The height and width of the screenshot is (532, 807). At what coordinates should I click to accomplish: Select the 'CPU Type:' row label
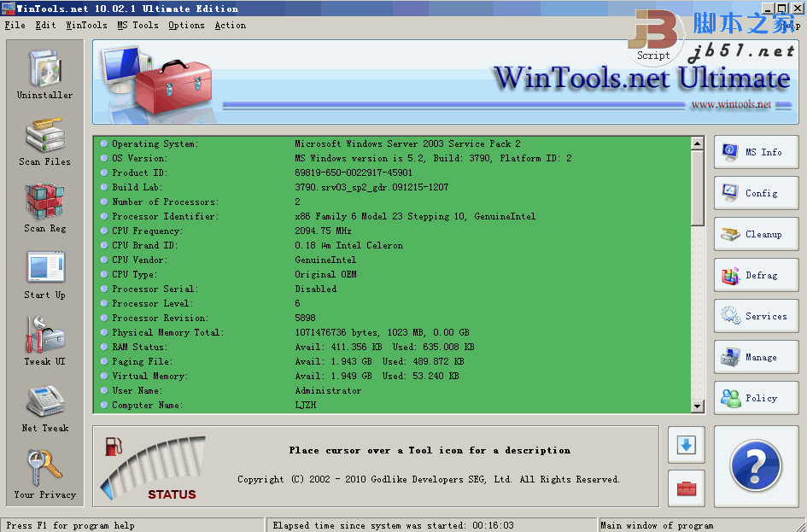[134, 274]
